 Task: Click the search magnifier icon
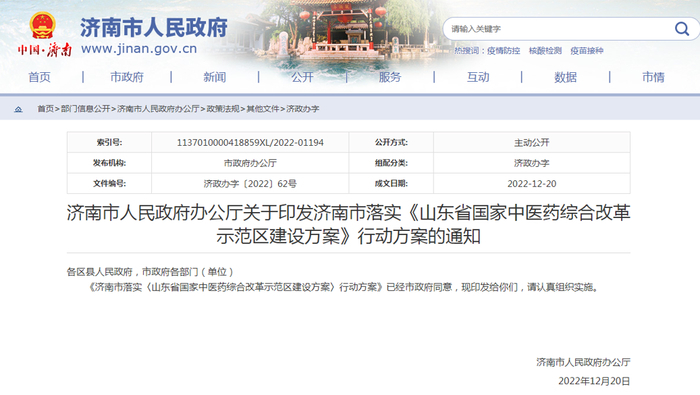[x=681, y=29]
